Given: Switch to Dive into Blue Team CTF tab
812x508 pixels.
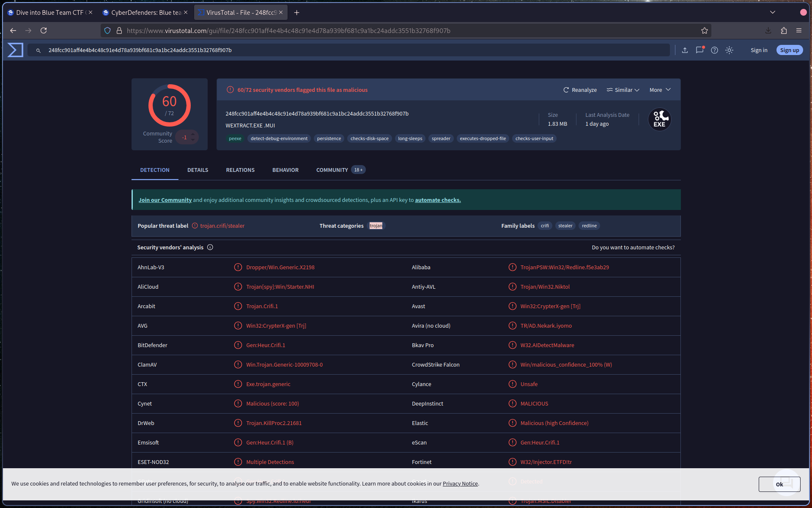Looking at the screenshot, I should point(50,13).
